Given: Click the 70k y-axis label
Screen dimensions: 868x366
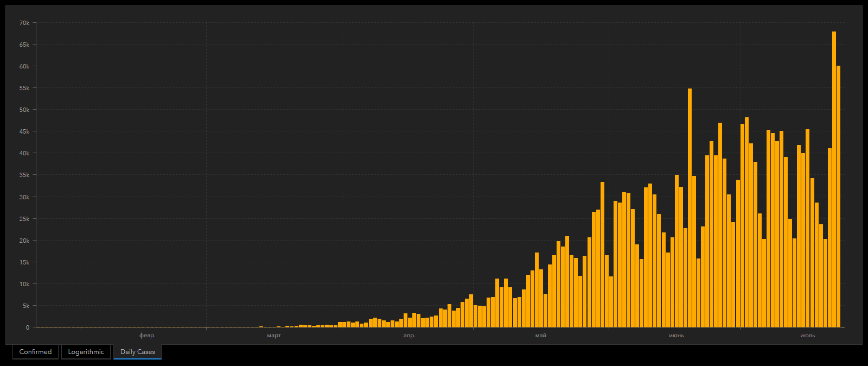Looking at the screenshot, I should click(24, 23).
